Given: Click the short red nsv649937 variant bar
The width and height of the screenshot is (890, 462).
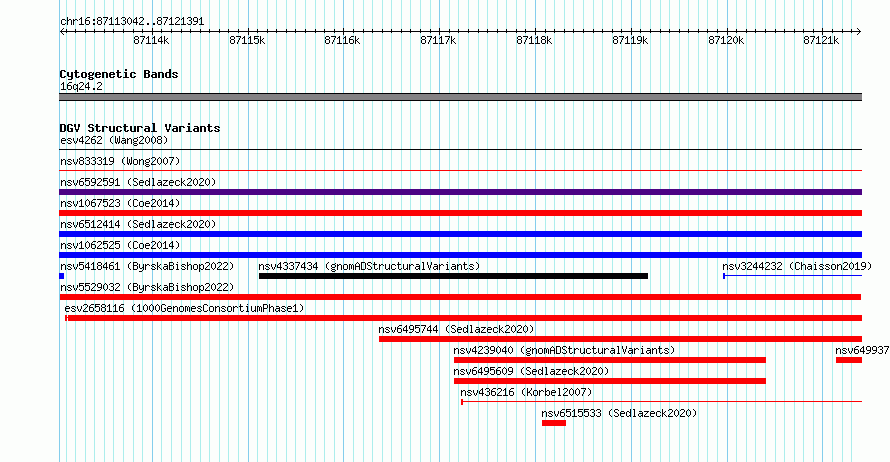Looking at the screenshot, I should (849, 360).
